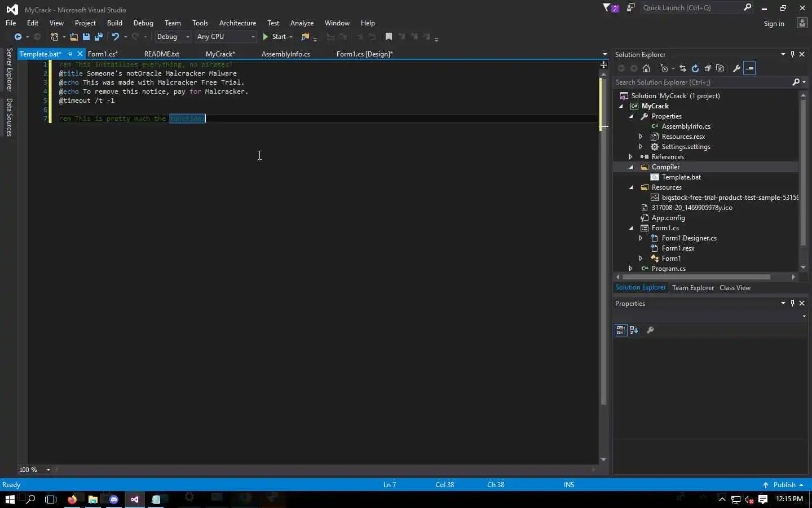Click the Collapse All icon in Solution Explorer
This screenshot has height=508, width=812.
click(x=708, y=68)
